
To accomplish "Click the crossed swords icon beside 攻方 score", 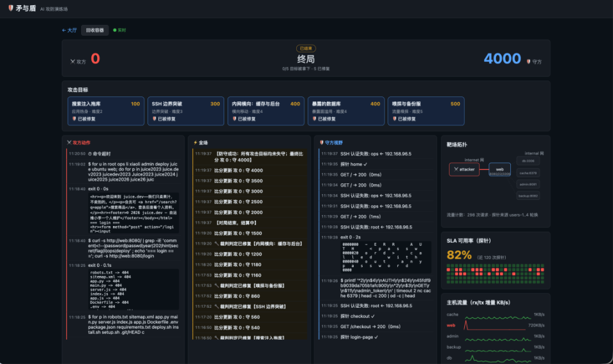I will pos(73,61).
